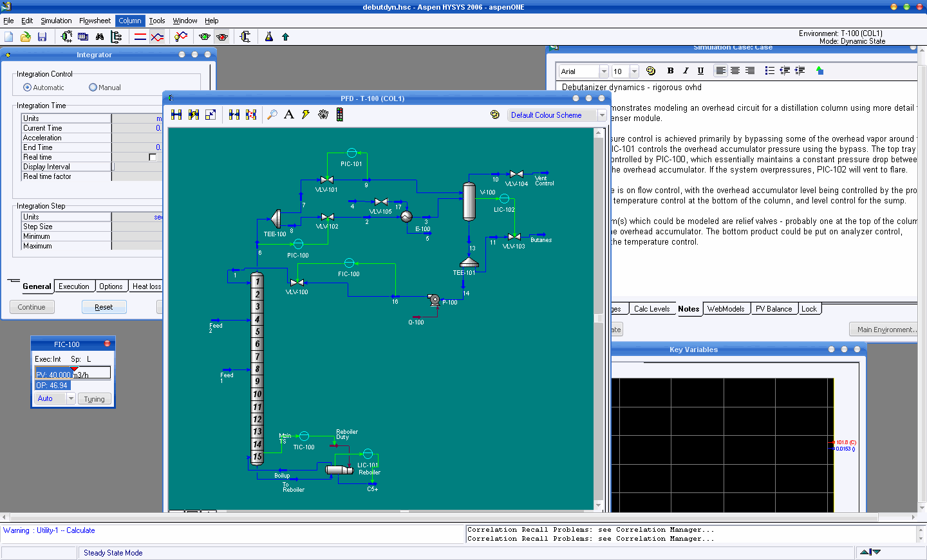The height and width of the screenshot is (560, 927).
Task: Insert bullet list in the notes editor
Action: pos(770,71)
